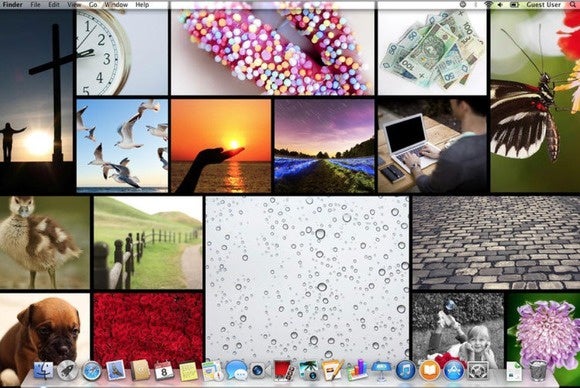Open the Go menu
The width and height of the screenshot is (580, 388).
(93, 5)
